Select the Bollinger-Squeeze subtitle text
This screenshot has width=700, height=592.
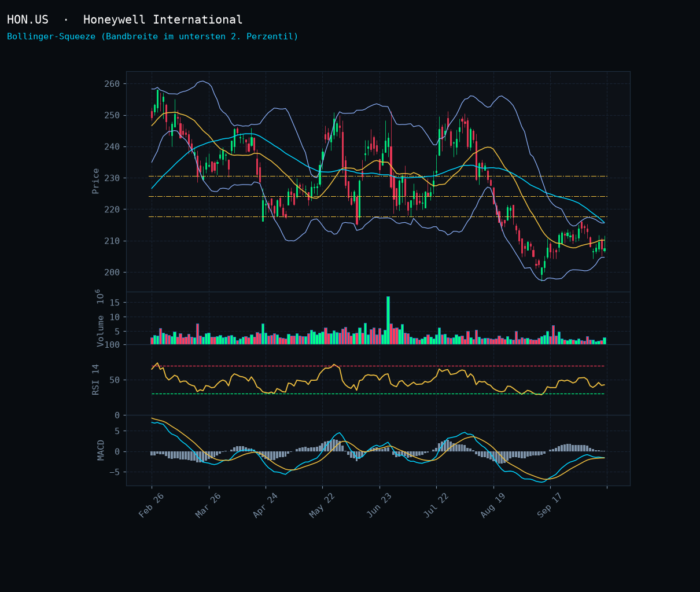(153, 36)
